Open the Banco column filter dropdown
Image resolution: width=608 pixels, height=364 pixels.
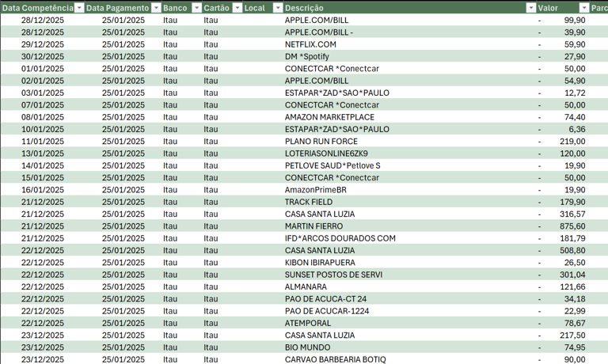click(x=196, y=8)
